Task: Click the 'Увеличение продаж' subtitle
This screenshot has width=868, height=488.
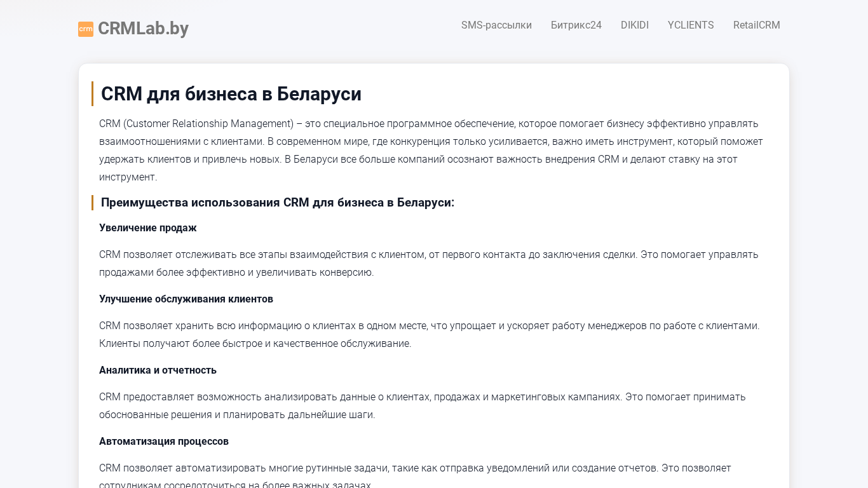Action: click(x=148, y=228)
